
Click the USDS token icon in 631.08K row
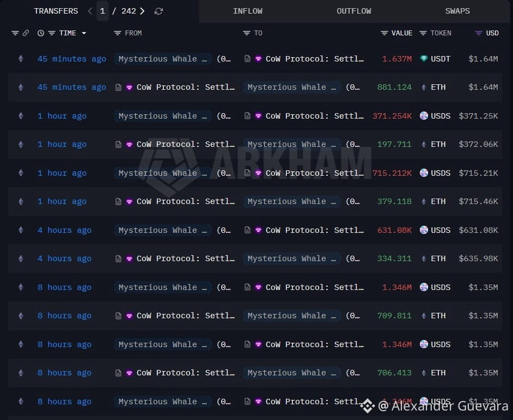pos(424,230)
